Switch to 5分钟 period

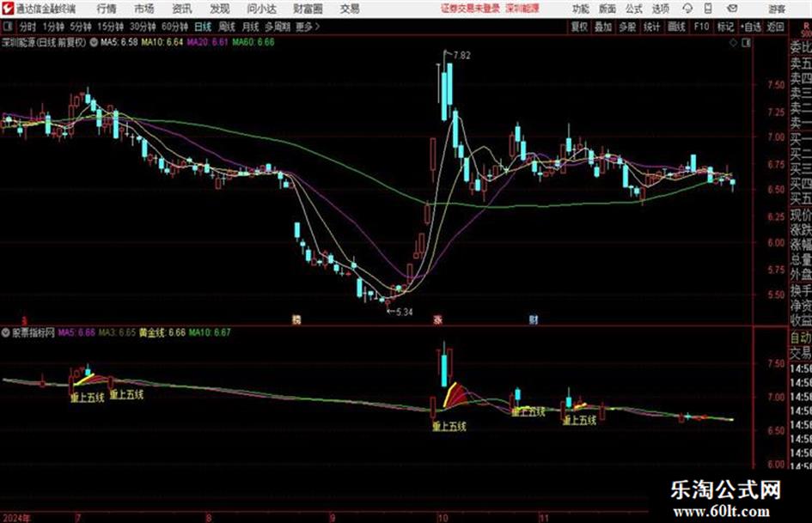click(x=80, y=27)
